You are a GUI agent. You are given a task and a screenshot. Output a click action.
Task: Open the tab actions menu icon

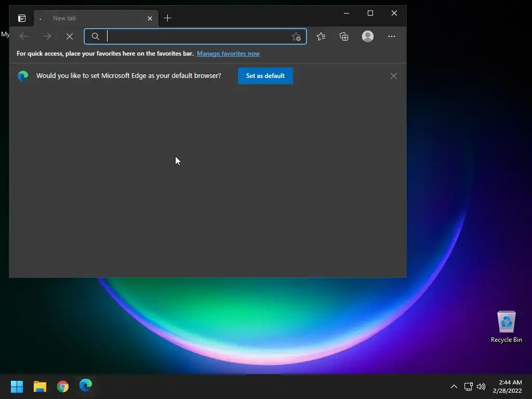[x=22, y=18]
